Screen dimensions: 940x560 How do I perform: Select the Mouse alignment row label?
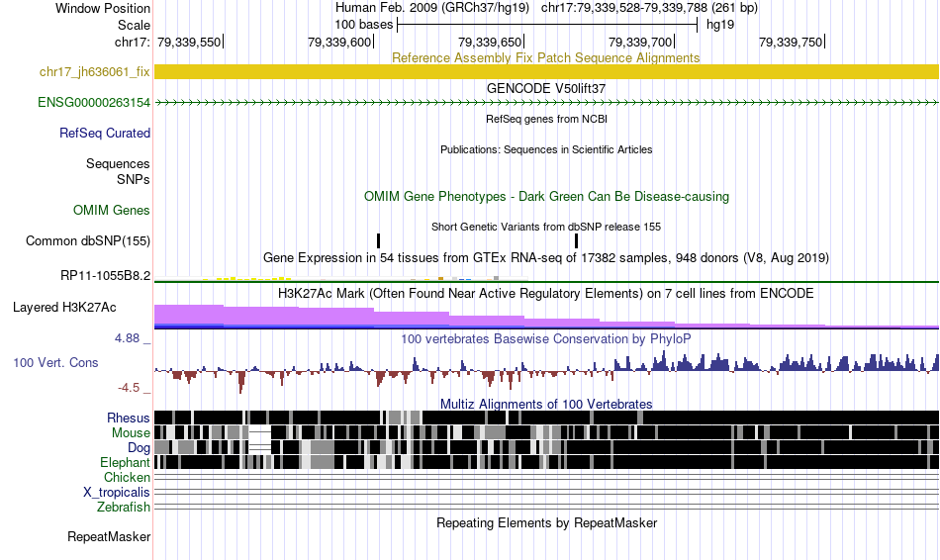(x=131, y=433)
